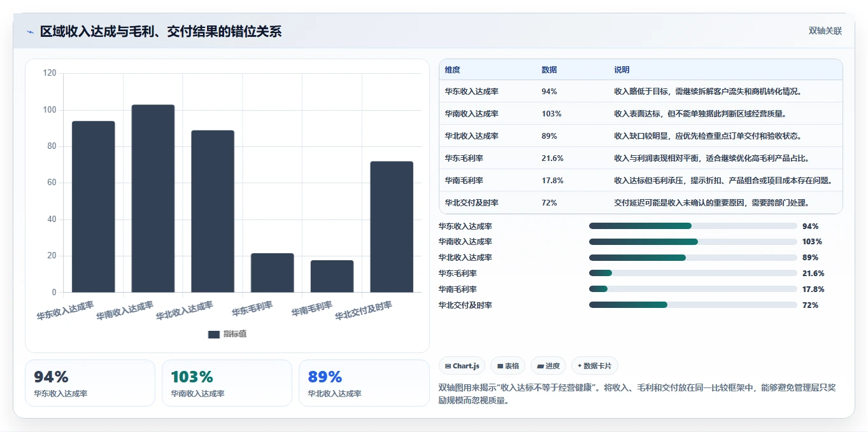Click the description starting 收入达标但毛利承压
This screenshot has width=868, height=432.
point(723,181)
